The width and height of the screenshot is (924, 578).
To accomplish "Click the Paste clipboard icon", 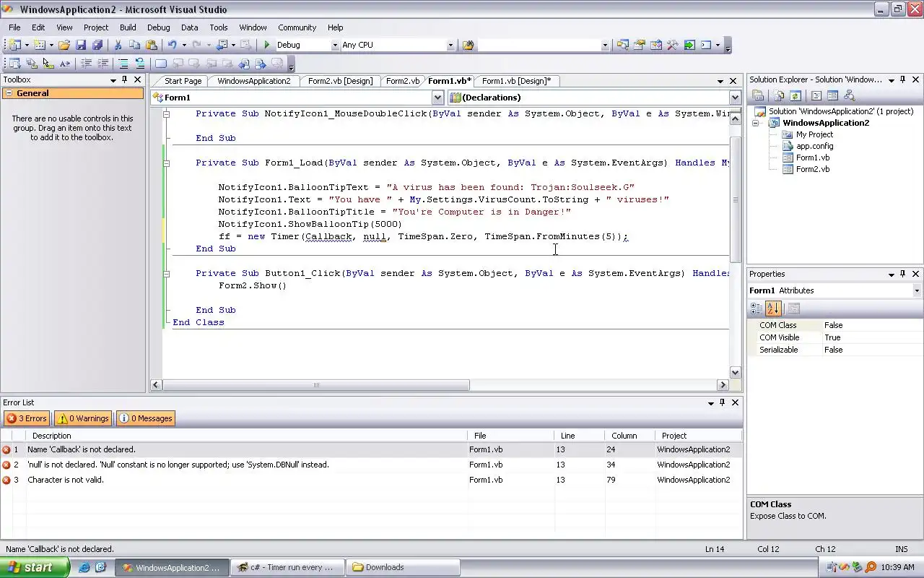I will click(151, 45).
